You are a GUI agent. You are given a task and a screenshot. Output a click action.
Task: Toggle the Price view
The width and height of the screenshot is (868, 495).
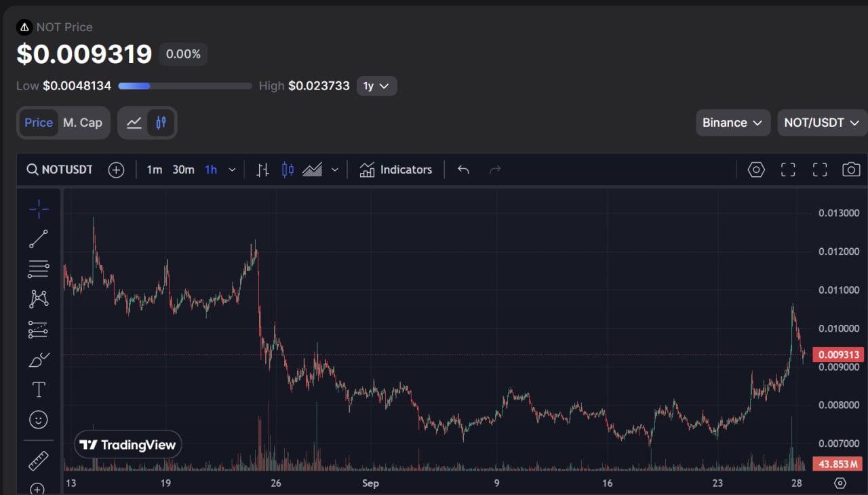[39, 123]
